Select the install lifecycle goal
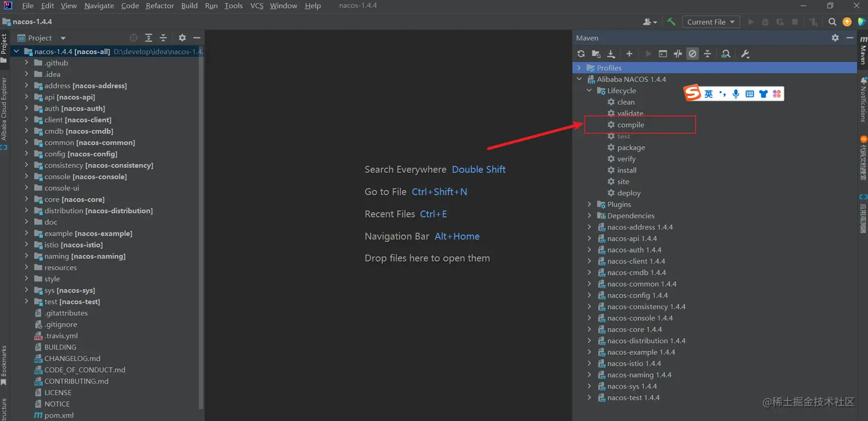The image size is (868, 421). click(x=627, y=170)
